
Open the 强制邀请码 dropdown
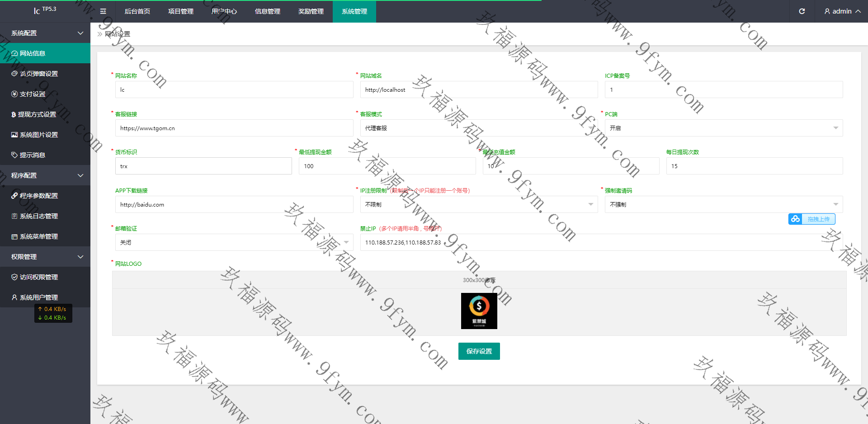click(723, 204)
